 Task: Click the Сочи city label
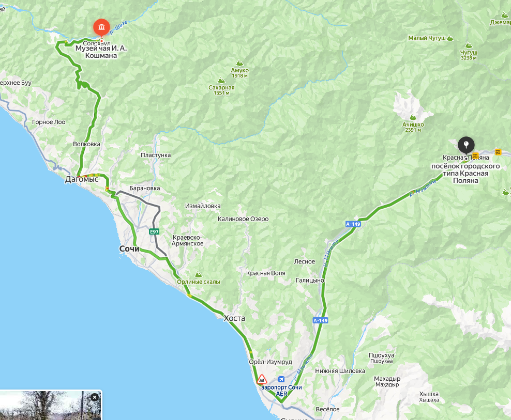129,248
